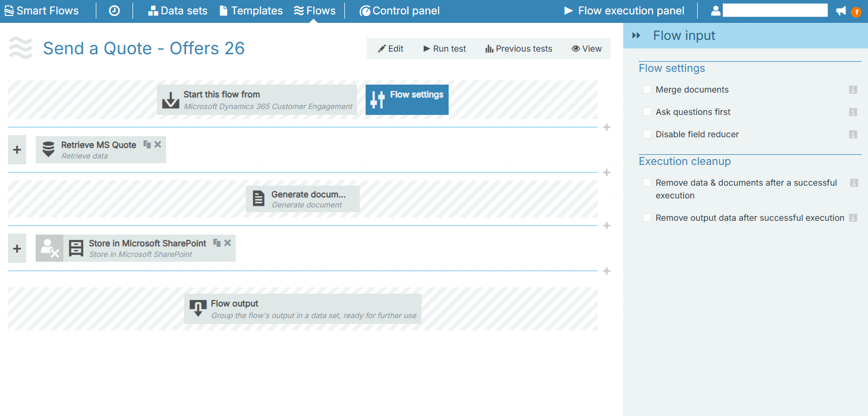Open the Control panel menu
The width and height of the screenshot is (868, 416).
(400, 11)
